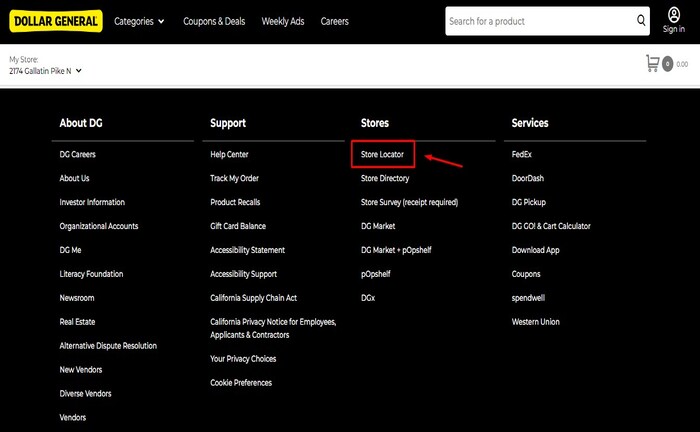Open the Store Directory link
The width and height of the screenshot is (700, 432).
pos(385,178)
